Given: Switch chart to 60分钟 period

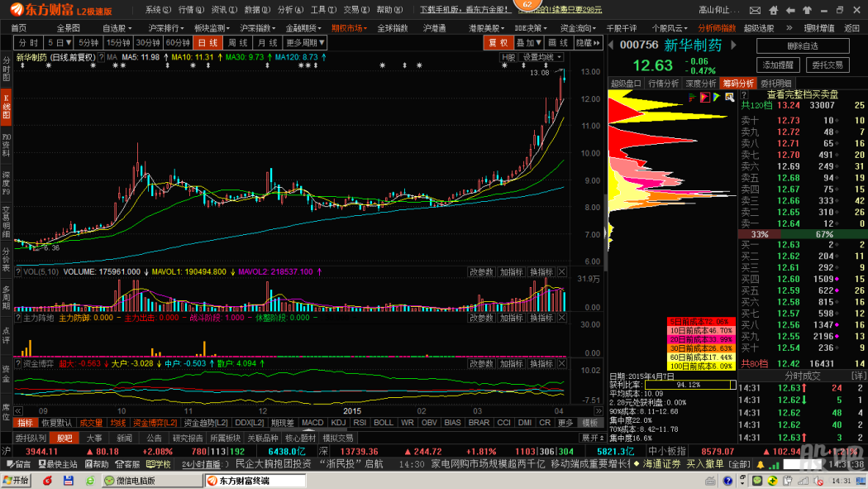Looking at the screenshot, I should (178, 43).
